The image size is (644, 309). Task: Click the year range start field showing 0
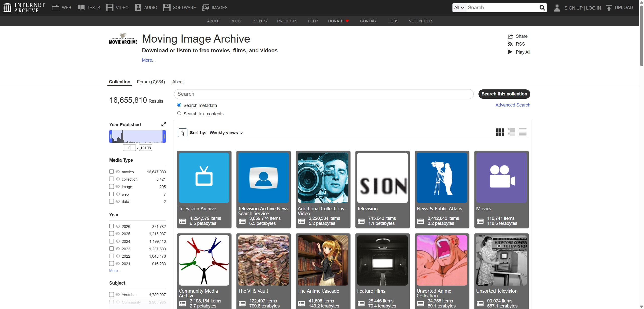point(129,148)
